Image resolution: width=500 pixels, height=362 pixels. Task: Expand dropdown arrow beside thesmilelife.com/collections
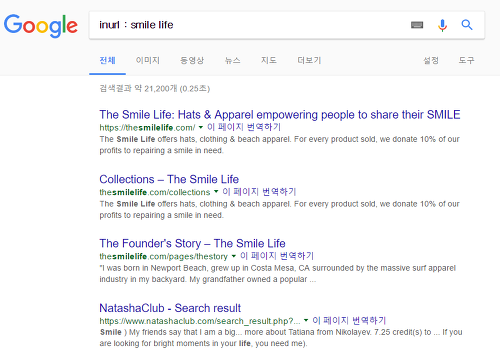click(216, 192)
